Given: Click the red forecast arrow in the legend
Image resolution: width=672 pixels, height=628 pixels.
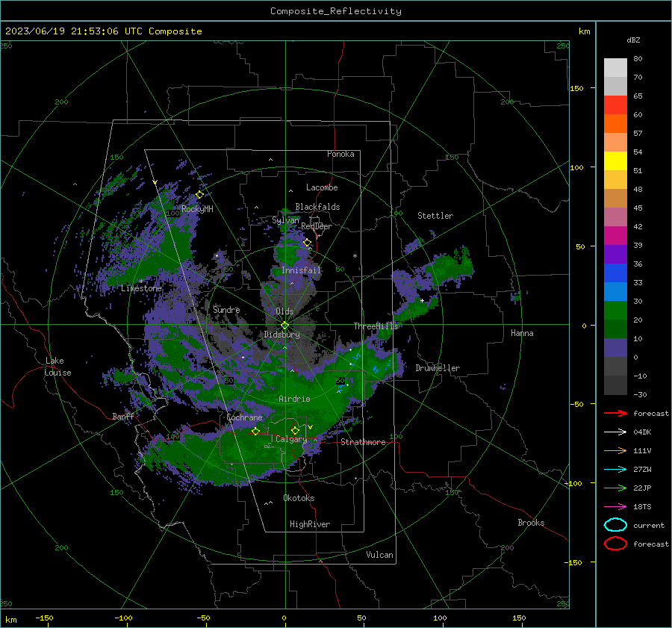Looking at the screenshot, I should pos(615,413).
